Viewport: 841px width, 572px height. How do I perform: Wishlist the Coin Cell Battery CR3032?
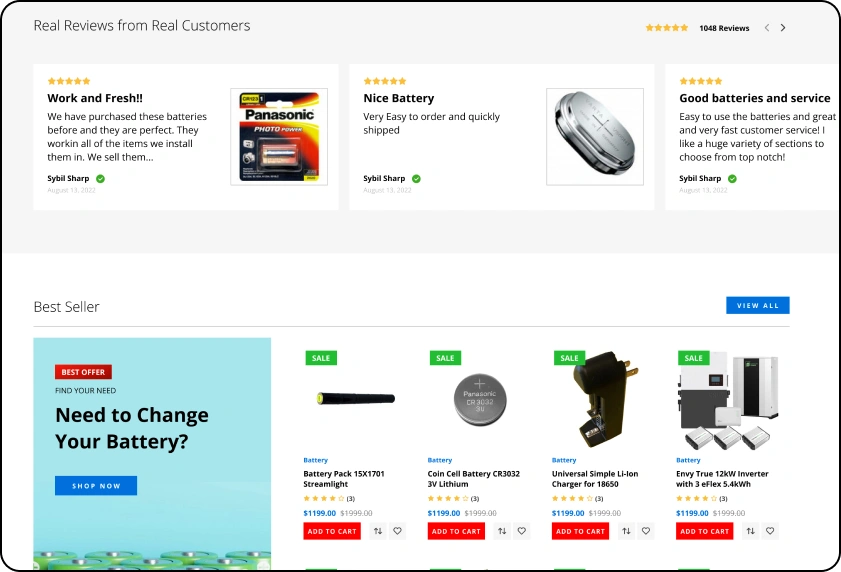tap(522, 531)
